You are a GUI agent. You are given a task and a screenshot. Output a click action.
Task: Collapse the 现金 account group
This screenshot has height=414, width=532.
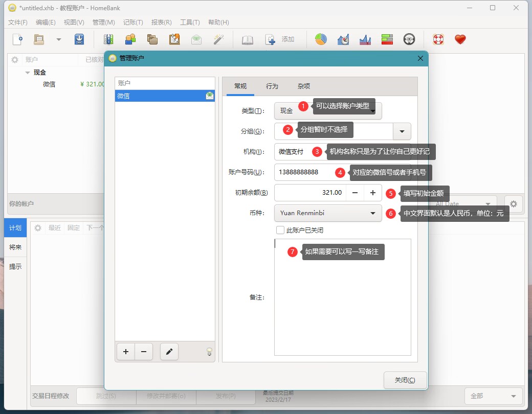(x=28, y=73)
